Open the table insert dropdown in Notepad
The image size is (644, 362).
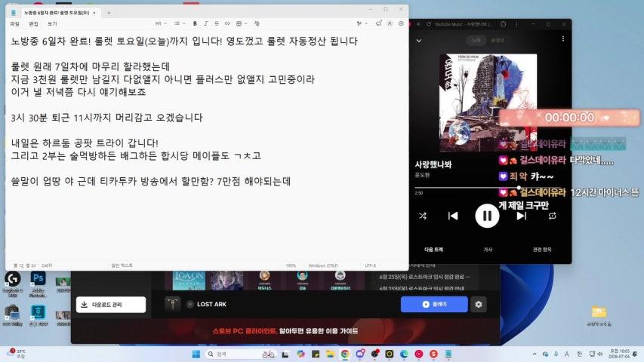tap(241, 24)
